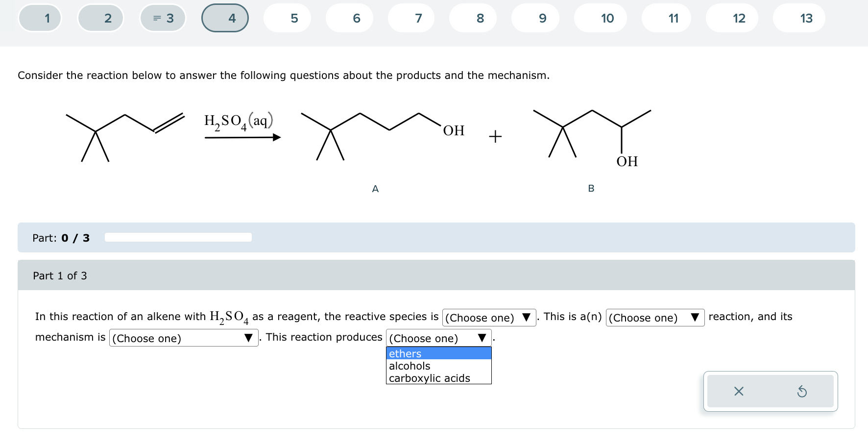Choose 'carboxylic acids' from the dropdown list
This screenshot has height=447, width=868.
pyautogui.click(x=439, y=378)
